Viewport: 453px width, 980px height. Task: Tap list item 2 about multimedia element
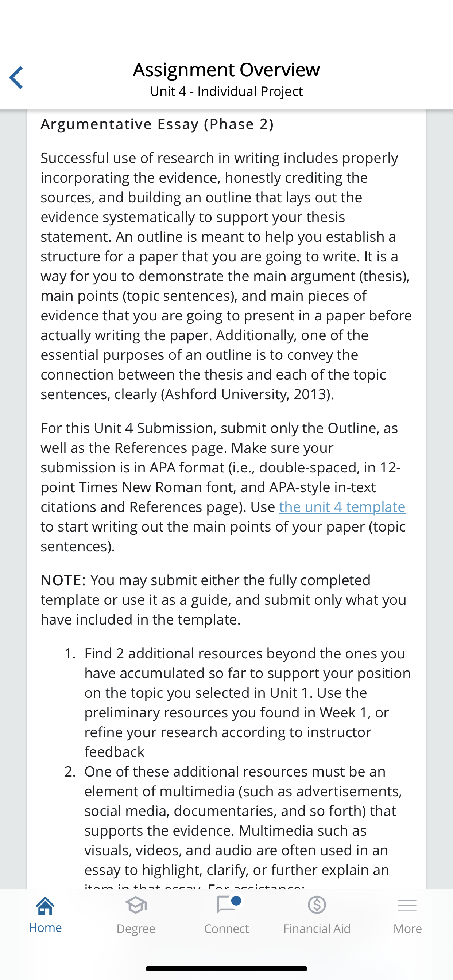click(x=238, y=825)
